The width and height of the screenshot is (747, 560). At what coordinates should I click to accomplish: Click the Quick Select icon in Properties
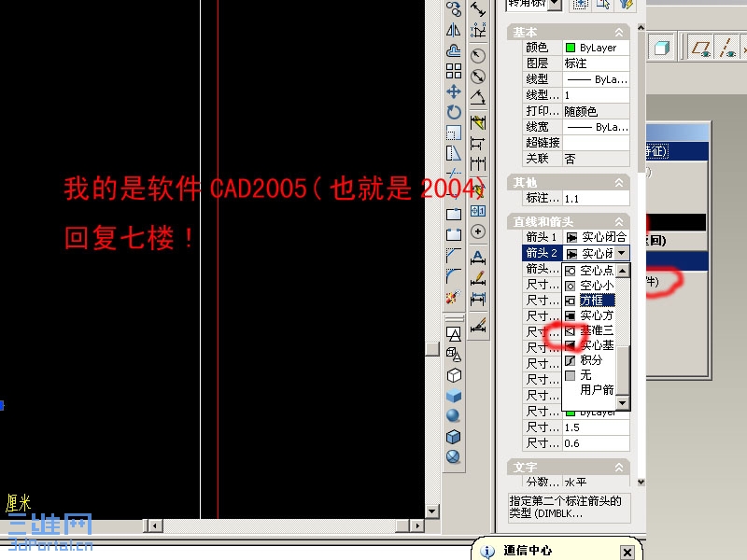625,5
